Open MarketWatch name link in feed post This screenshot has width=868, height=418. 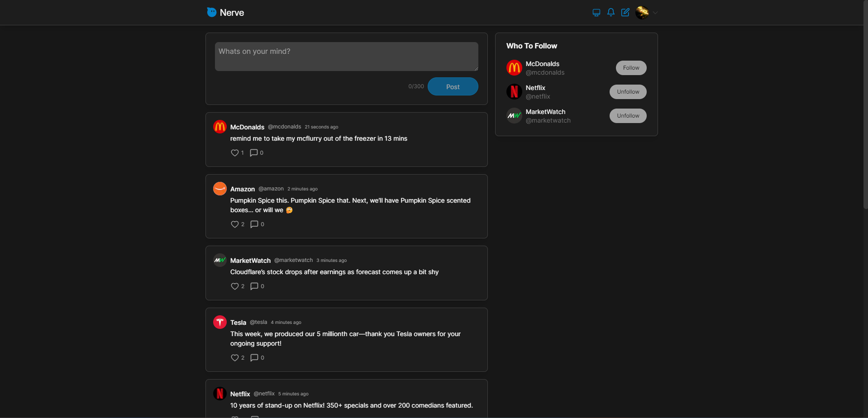pyautogui.click(x=250, y=261)
